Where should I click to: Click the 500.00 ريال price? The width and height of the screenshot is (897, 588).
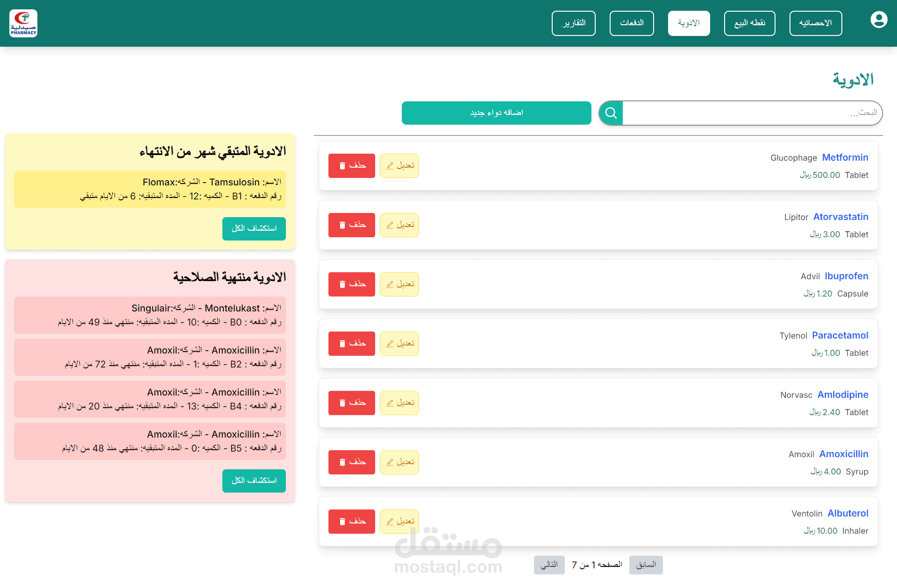tap(820, 175)
